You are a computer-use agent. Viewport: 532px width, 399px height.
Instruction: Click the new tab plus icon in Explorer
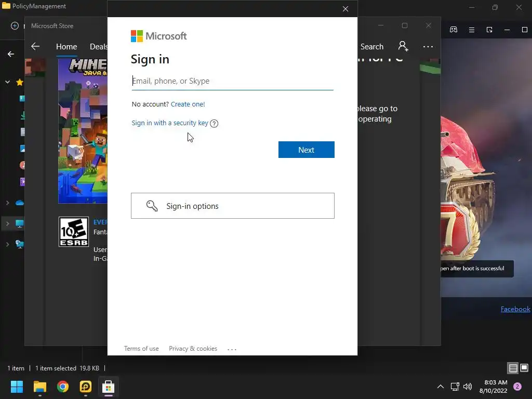pos(15,26)
